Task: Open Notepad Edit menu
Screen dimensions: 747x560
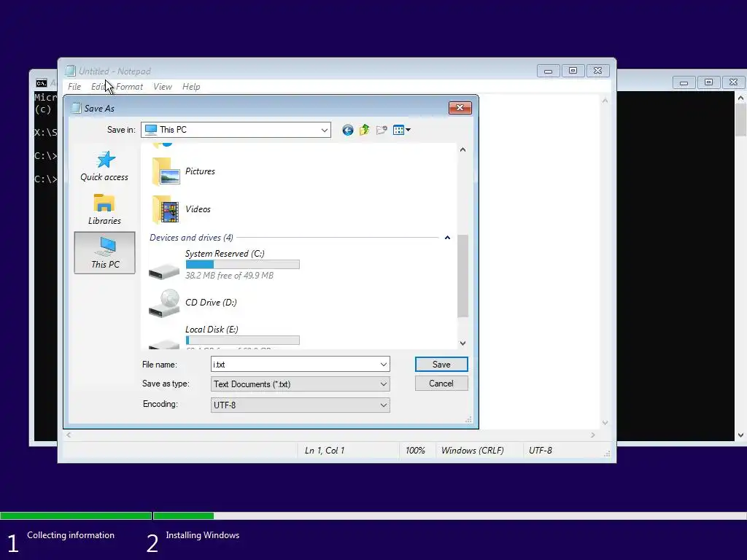Action: pyautogui.click(x=98, y=87)
